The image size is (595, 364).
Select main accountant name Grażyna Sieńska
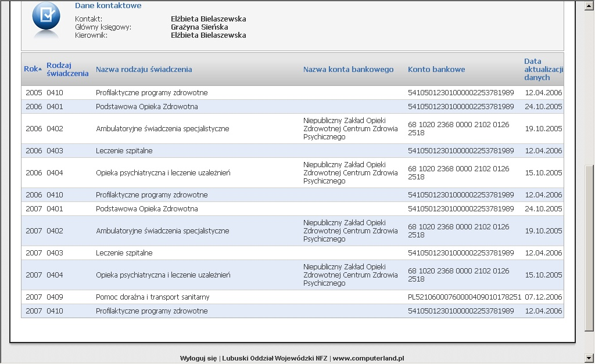point(199,27)
